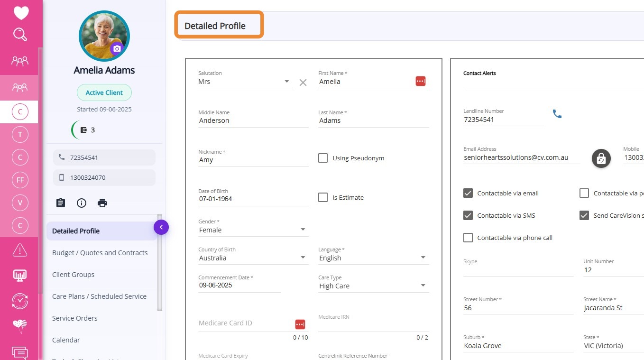
Task: Open Budget / Quotes and Contracts menu item
Action: [100, 253]
